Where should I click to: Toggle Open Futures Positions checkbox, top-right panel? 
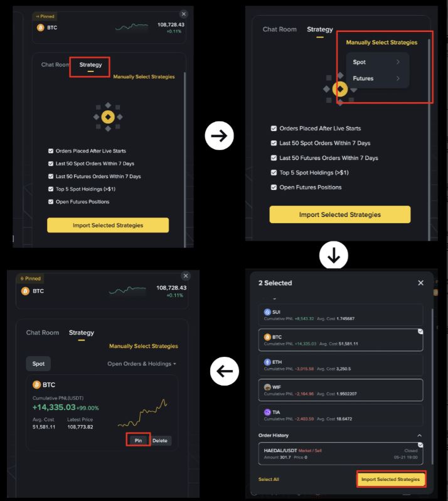[274, 187]
